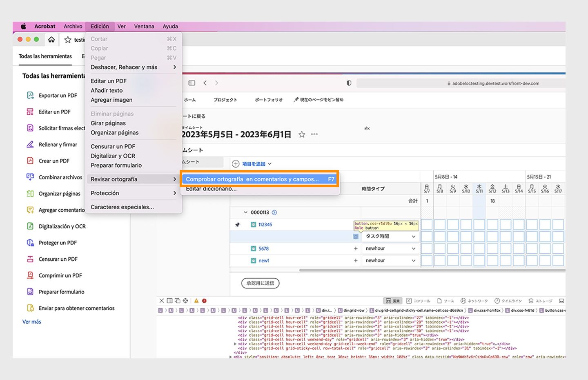Toggle the pin icon beside task 112345
The image size is (588, 380).
pos(238,224)
